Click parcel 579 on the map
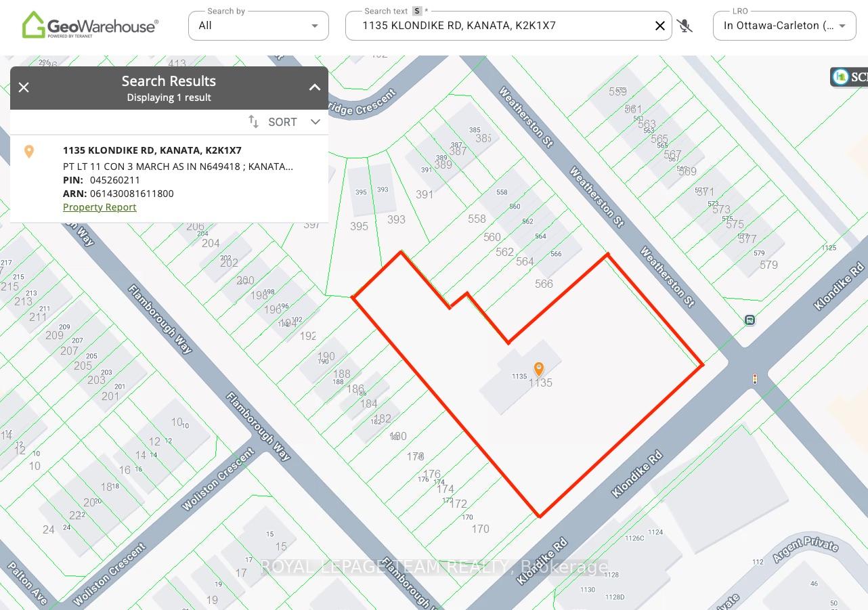Viewport: 868px width, 610px height. (x=768, y=265)
